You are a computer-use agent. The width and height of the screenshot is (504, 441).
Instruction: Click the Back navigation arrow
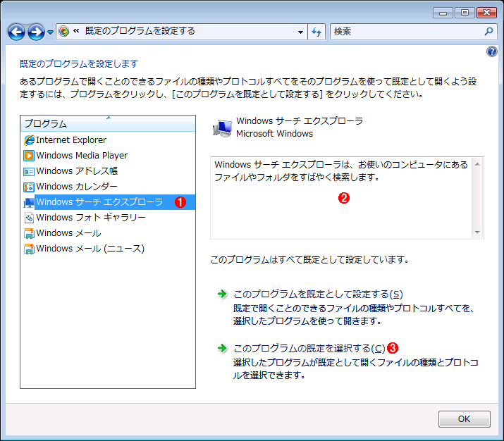16,32
